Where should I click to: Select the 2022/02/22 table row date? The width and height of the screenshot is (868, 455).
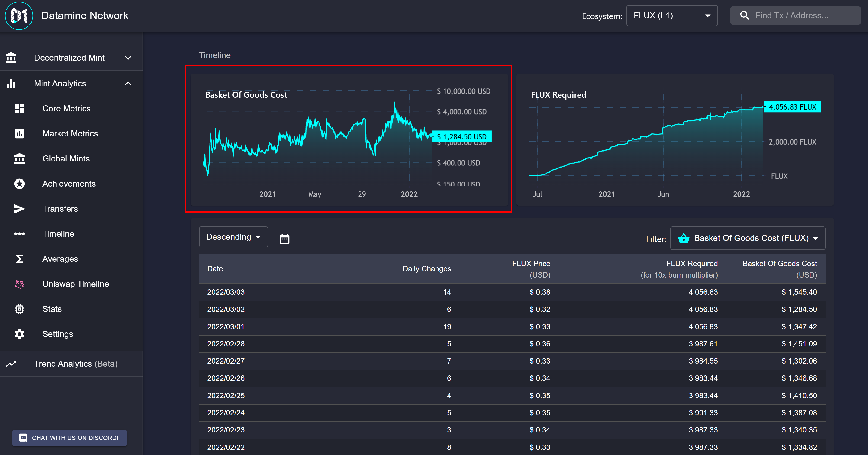tap(226, 447)
